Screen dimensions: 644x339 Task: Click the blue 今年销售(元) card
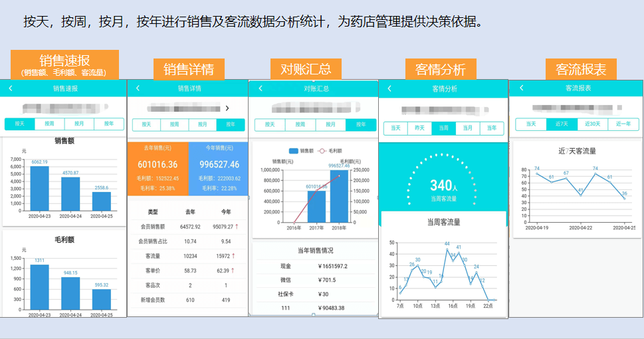(219, 169)
